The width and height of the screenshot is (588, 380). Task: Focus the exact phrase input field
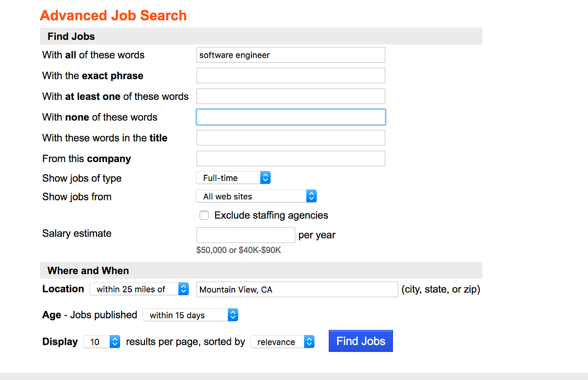point(291,75)
